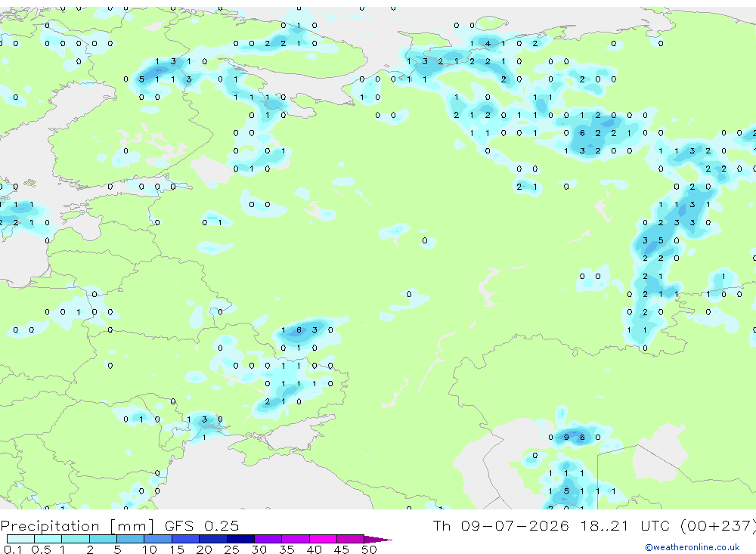Click the '30' legend scale label
The width and height of the screenshot is (756, 554).
click(x=259, y=549)
